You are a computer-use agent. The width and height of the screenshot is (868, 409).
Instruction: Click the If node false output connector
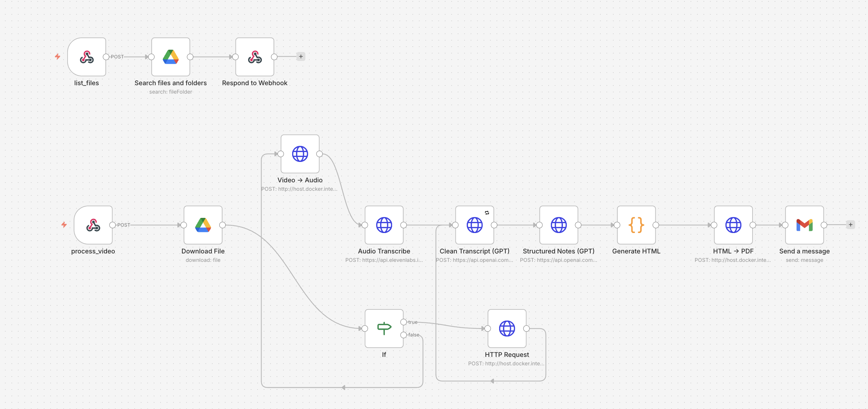[x=404, y=335]
